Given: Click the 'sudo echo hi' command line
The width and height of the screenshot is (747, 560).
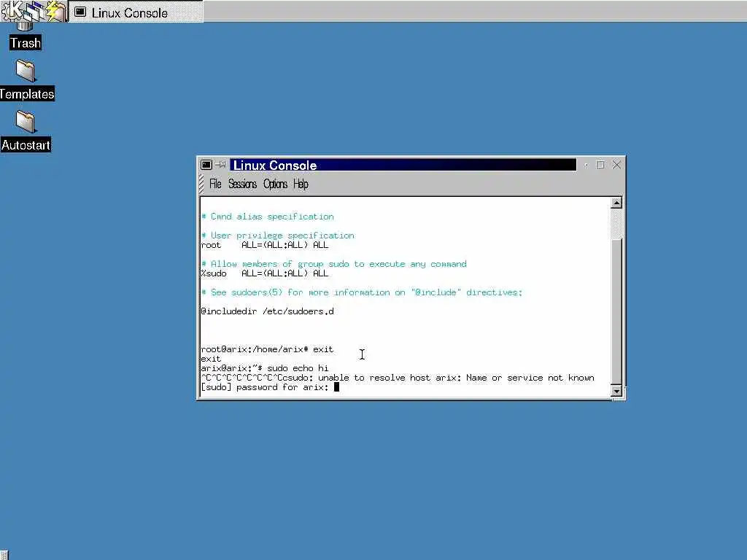Looking at the screenshot, I should tap(264, 368).
